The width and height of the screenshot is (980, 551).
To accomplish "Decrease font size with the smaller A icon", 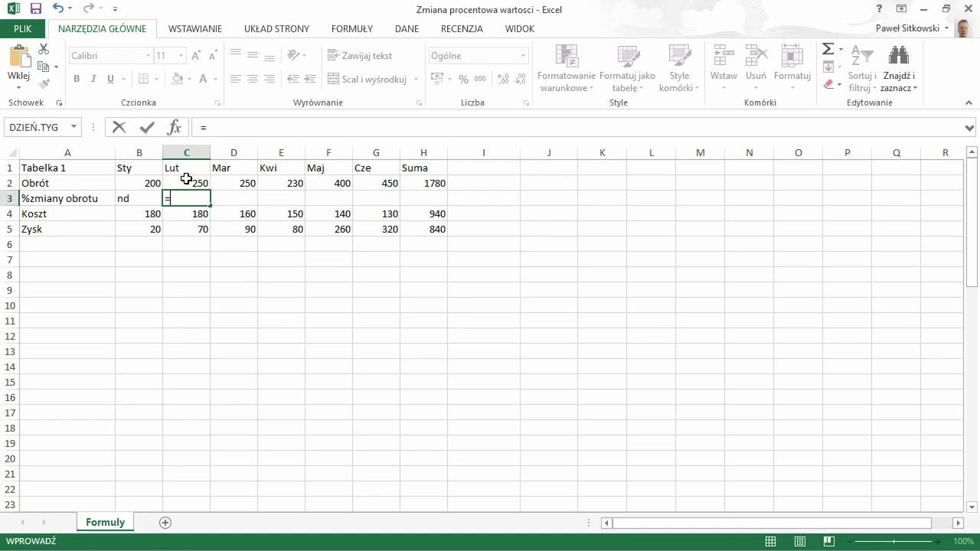I will click(x=212, y=56).
